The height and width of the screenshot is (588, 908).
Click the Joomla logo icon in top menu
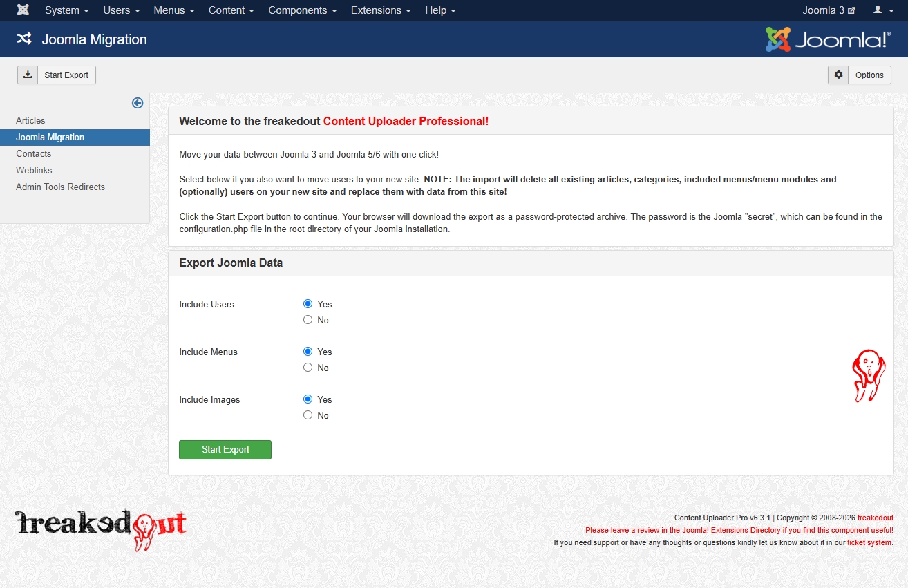pos(23,10)
